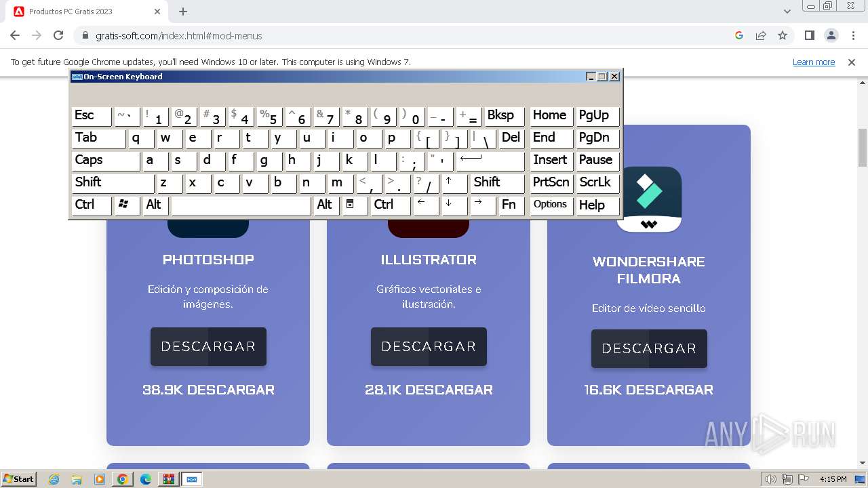
Task: Click the up arrow key
Action: point(454,183)
